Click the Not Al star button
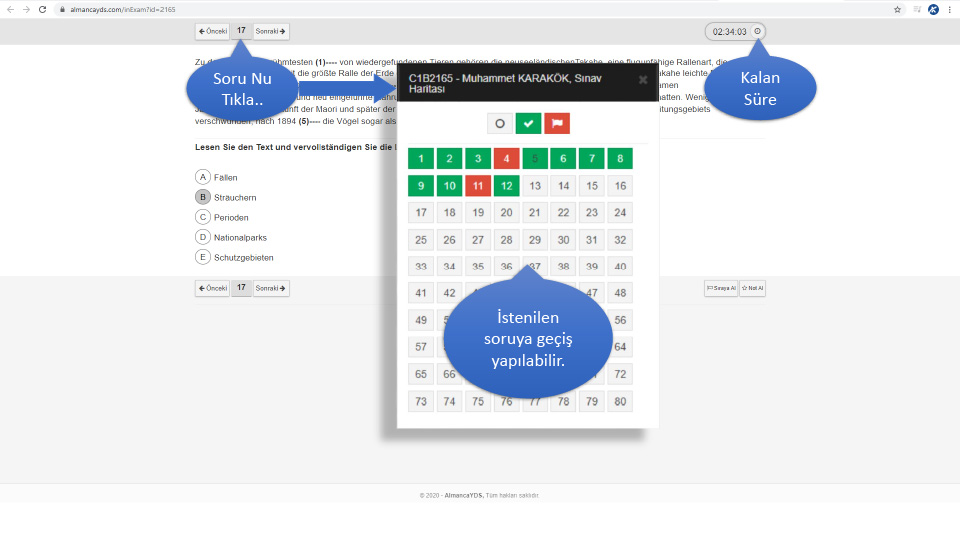Viewport: 960px width, 540px height. coord(752,288)
